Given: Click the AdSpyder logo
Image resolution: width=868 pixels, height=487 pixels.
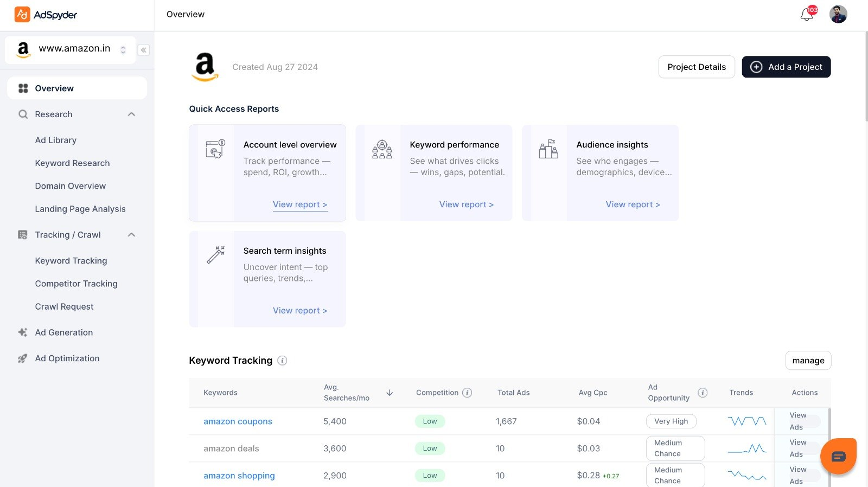Looking at the screenshot, I should [46, 15].
